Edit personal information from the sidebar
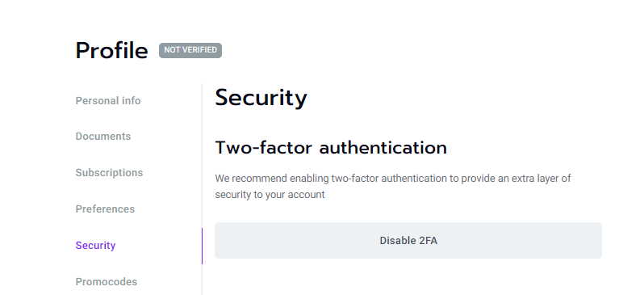Viewport: 644px width, 295px height. (108, 101)
